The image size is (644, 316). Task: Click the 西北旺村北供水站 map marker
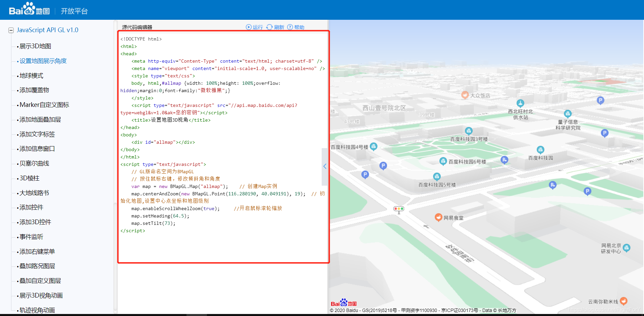(520, 104)
